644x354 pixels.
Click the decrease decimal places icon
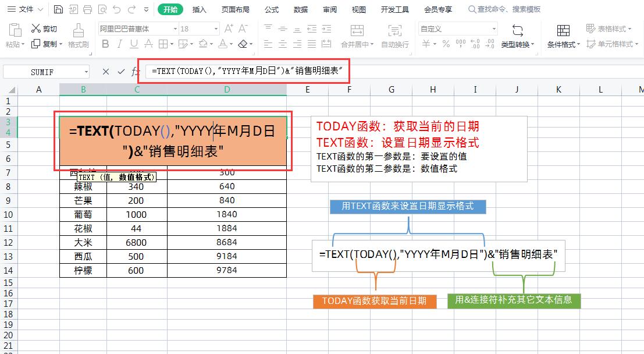[x=490, y=44]
